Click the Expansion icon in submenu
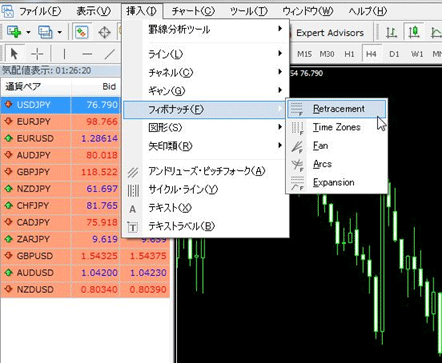Image resolution: width=442 pixels, height=363 pixels. 297,183
